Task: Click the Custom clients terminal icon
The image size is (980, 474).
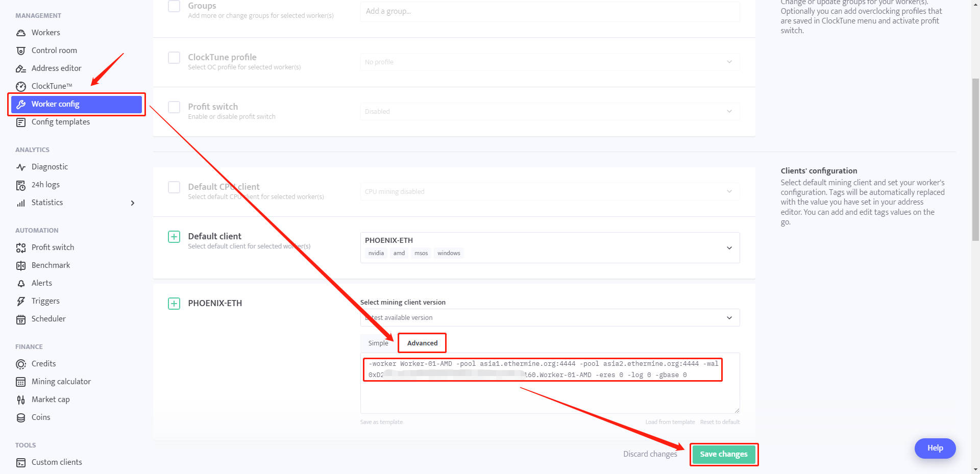Action: click(x=21, y=462)
